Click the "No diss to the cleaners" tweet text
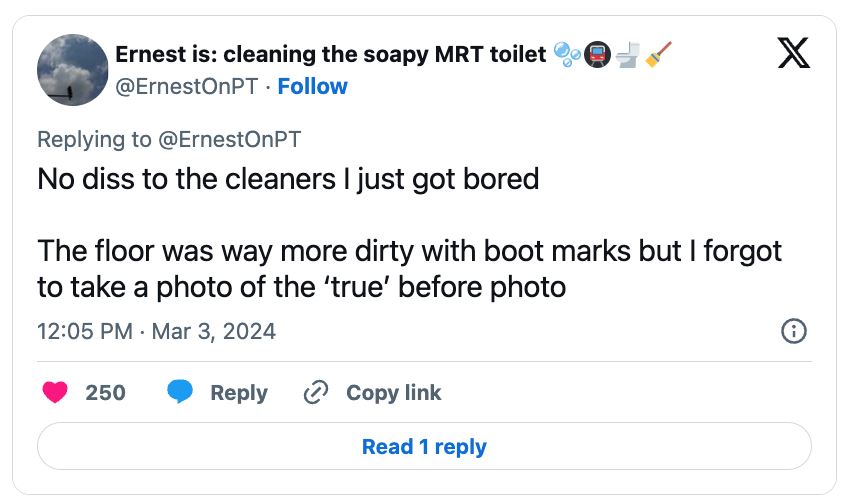848x504 pixels. pos(288,180)
